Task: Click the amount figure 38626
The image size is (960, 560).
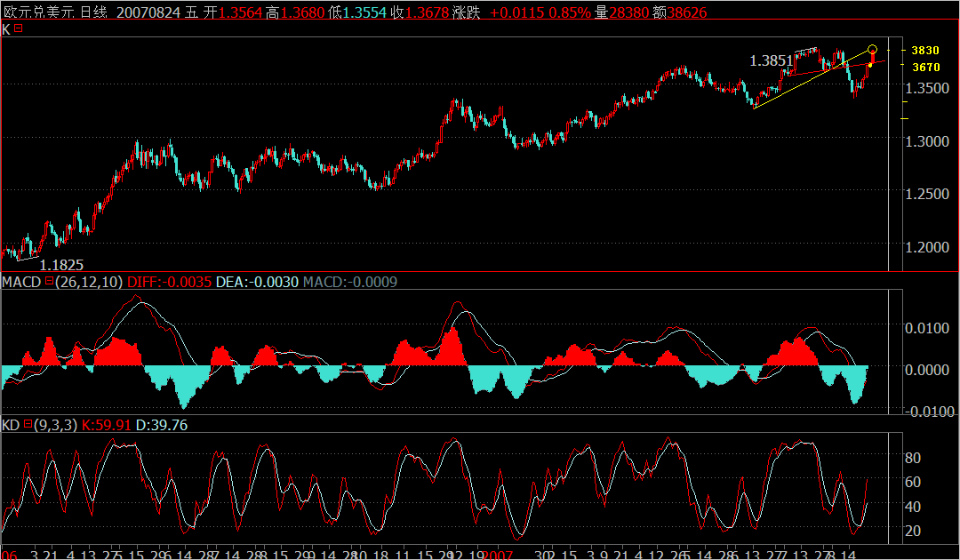Action: click(x=687, y=12)
